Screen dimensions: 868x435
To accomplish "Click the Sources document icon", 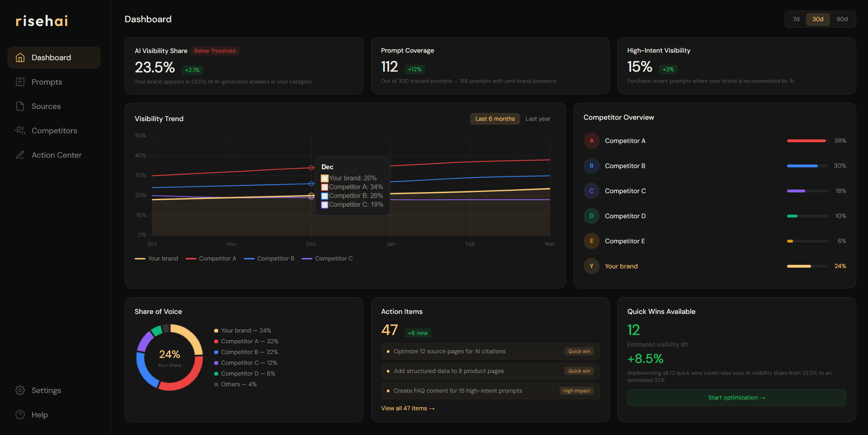I will (x=20, y=106).
